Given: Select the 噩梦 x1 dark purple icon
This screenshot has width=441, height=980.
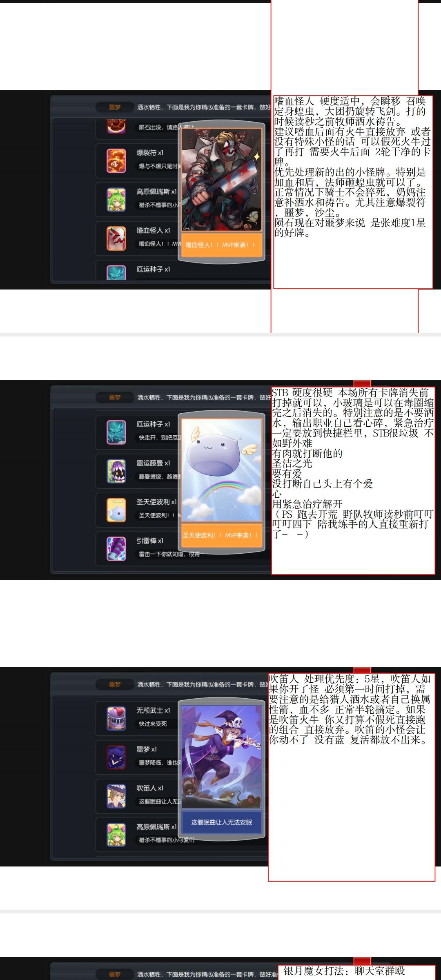Looking at the screenshot, I should 116,757.
